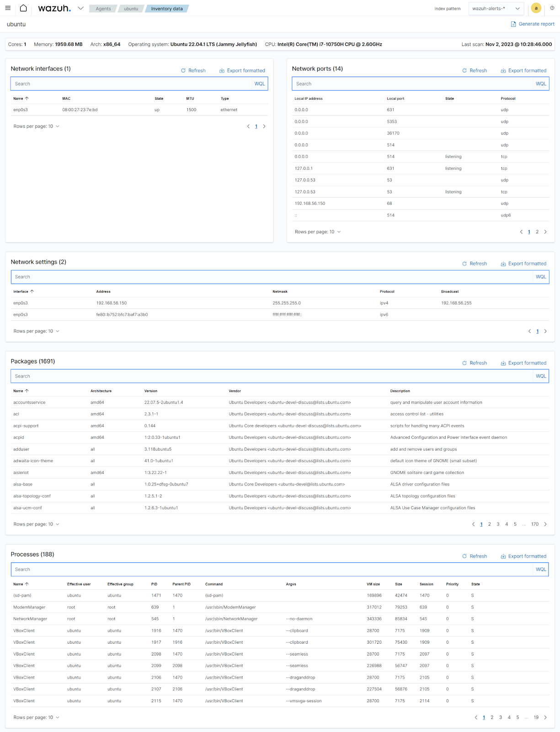The height and width of the screenshot is (732, 560).
Task: Go to next page of Network ports
Action: (545, 232)
